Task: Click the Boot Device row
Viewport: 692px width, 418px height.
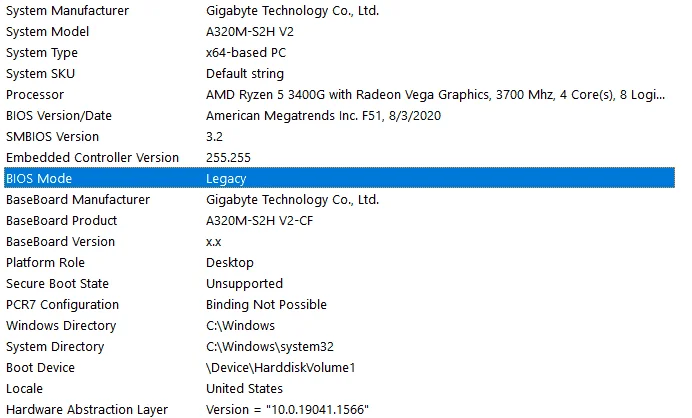Action: pyautogui.click(x=339, y=367)
